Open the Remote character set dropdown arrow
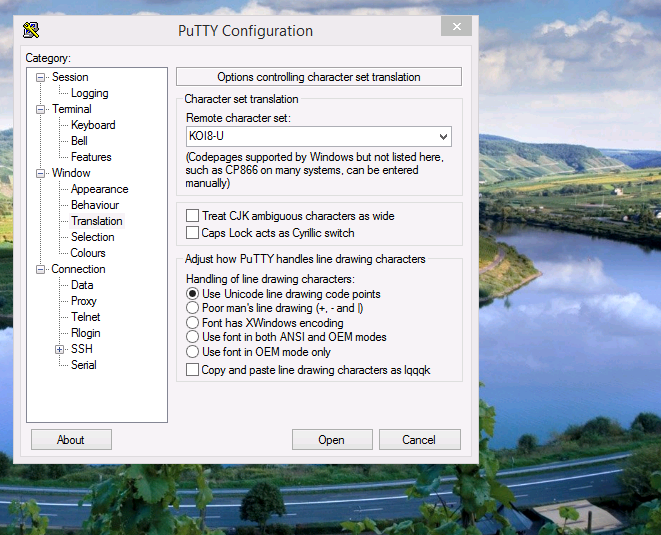 (x=443, y=137)
